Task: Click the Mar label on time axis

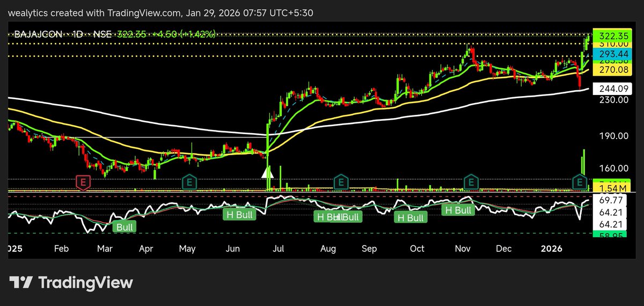Action: click(x=105, y=249)
